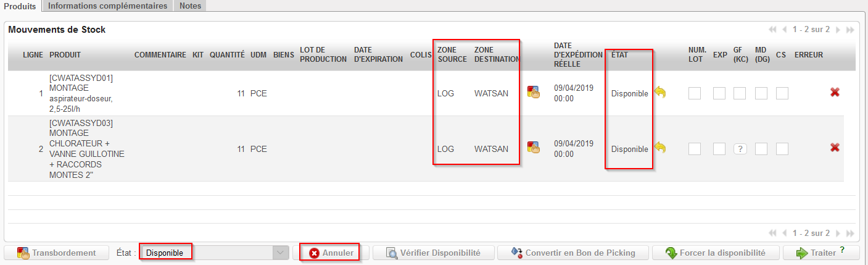Go to last page in top pager
The image size is (868, 265).
pos(849,30)
